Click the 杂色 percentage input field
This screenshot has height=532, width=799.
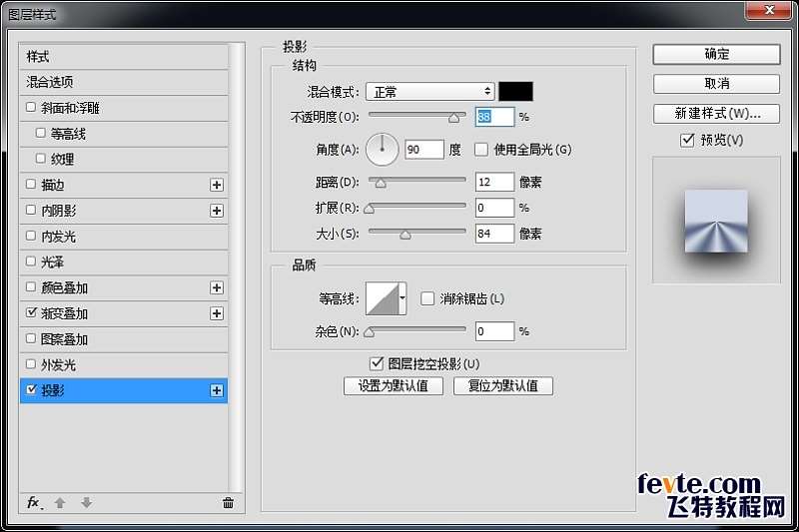click(494, 331)
